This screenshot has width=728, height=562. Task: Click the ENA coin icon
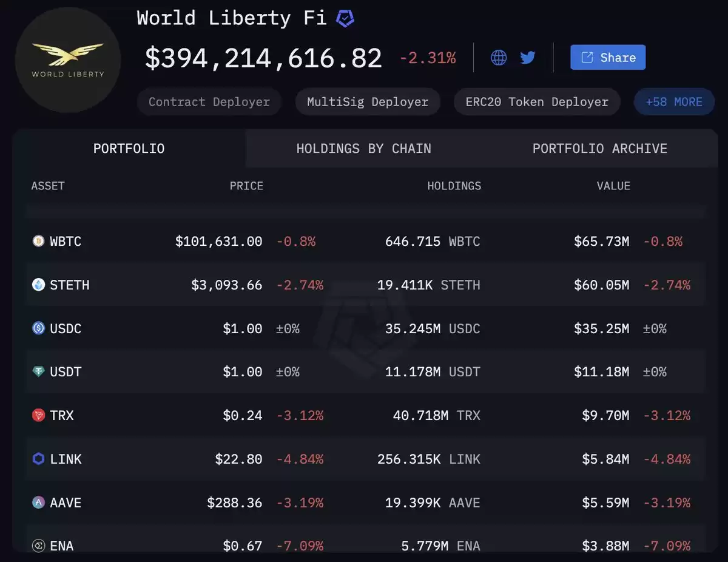(39, 546)
